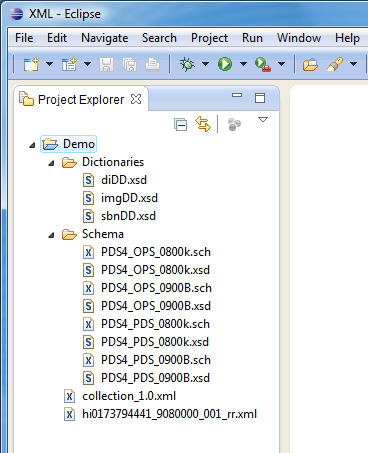This screenshot has height=453, width=368.
Task: Open the Help menu
Action: pos(347,38)
